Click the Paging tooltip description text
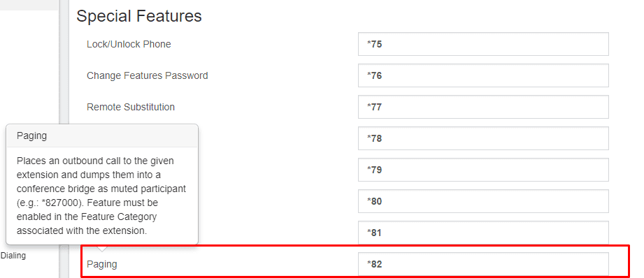Viewport: 644px width, 278px height. tap(101, 196)
